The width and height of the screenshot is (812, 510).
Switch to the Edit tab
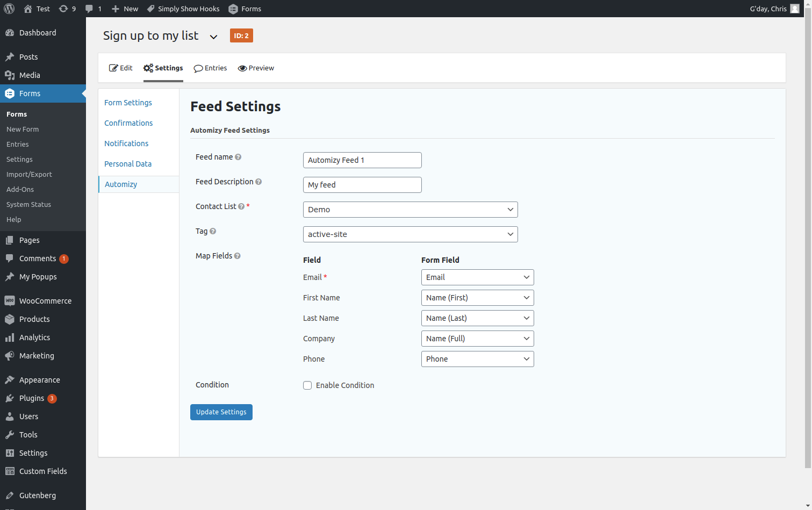121,68
